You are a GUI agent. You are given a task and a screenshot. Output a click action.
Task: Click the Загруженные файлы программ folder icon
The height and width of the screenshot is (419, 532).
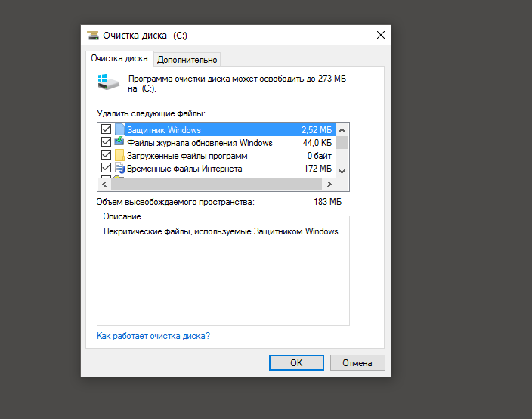pos(119,155)
